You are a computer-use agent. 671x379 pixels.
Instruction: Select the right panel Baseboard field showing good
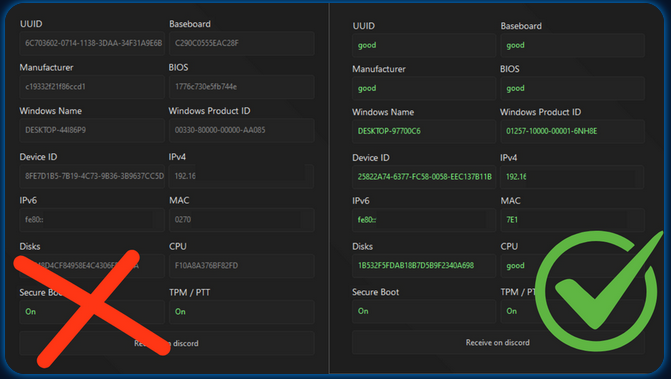point(573,45)
